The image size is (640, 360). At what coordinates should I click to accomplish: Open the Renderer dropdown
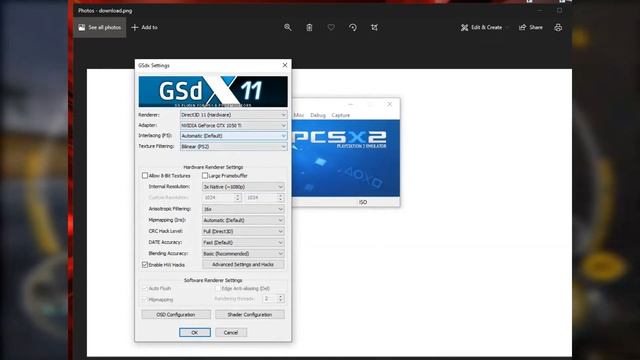tap(233, 115)
